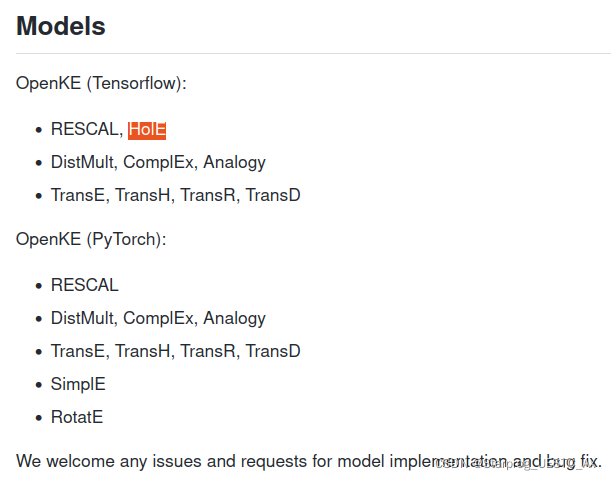Click DistMult in the Tensorflow list
The height and width of the screenshot is (480, 611).
click(x=84, y=161)
